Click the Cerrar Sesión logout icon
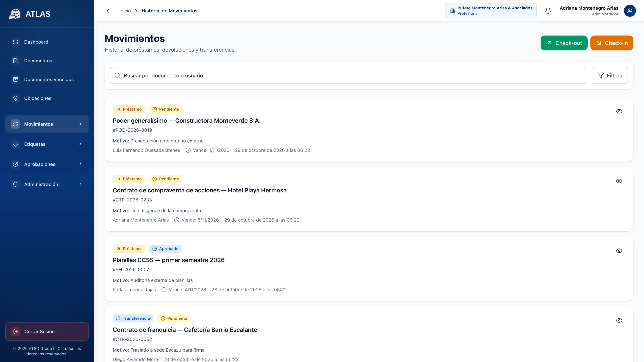Image resolution: width=644 pixels, height=362 pixels. (x=16, y=331)
